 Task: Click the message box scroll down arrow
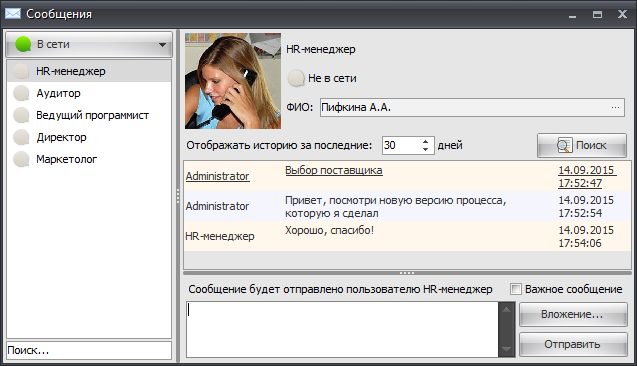pos(507,349)
